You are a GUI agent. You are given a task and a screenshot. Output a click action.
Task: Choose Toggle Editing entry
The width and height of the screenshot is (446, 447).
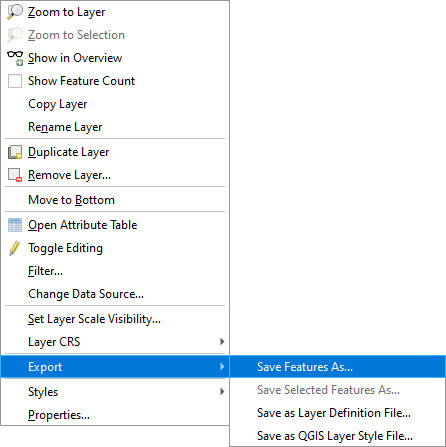pyautogui.click(x=115, y=248)
